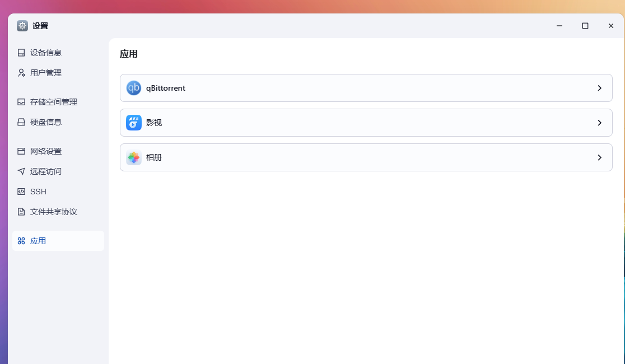Click the 硬盘信息 drive icon
The image size is (625, 364).
tap(21, 122)
